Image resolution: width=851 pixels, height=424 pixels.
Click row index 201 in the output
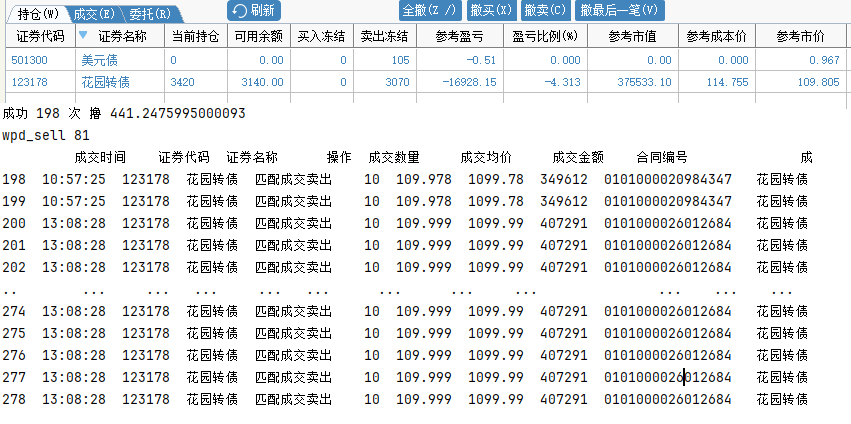pos(12,245)
